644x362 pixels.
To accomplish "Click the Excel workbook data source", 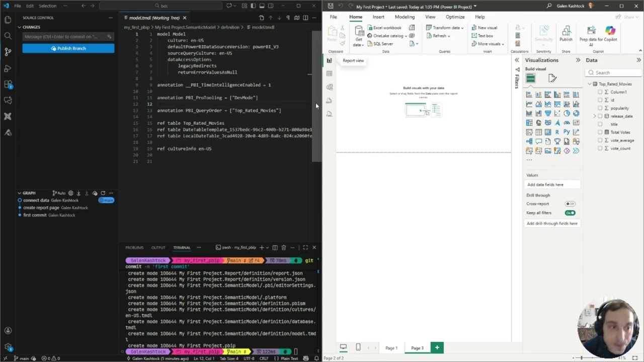I will (384, 28).
